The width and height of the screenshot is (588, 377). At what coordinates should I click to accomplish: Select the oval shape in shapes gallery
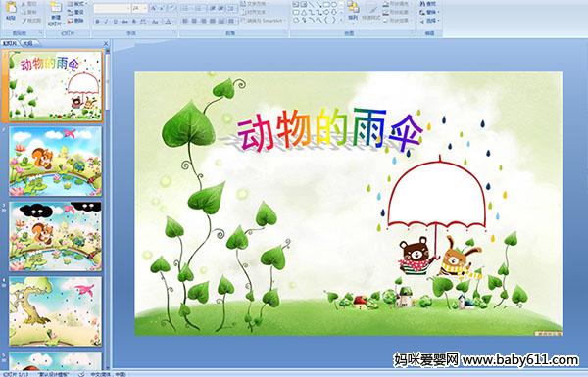point(335,5)
